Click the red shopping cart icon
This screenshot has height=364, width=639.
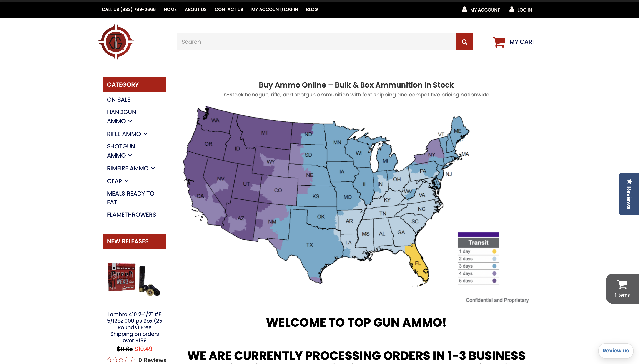point(499,42)
